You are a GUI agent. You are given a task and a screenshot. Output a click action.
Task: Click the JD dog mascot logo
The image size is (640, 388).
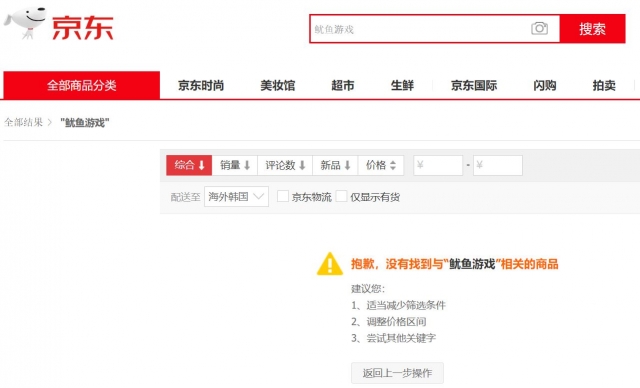coord(25,23)
